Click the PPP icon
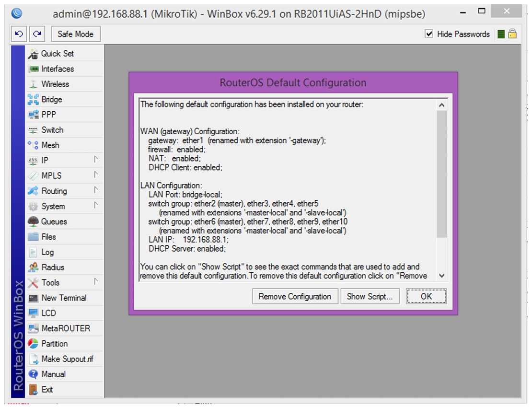 33,115
